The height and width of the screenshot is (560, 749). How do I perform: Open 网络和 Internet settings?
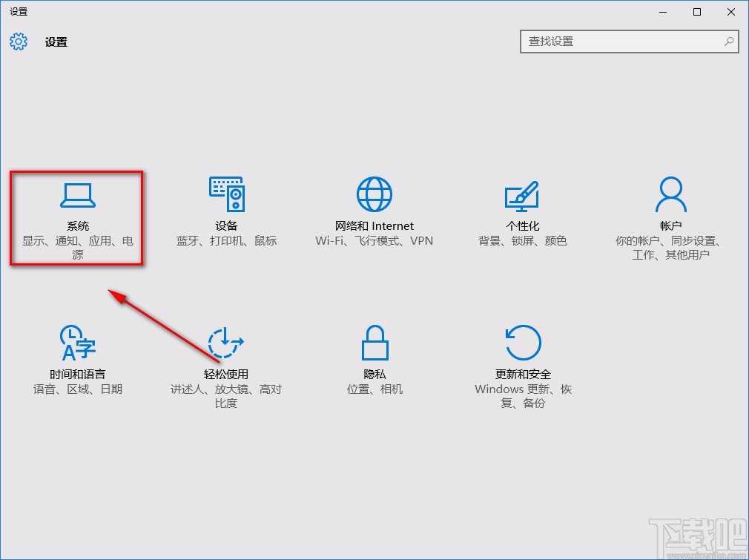(374, 211)
